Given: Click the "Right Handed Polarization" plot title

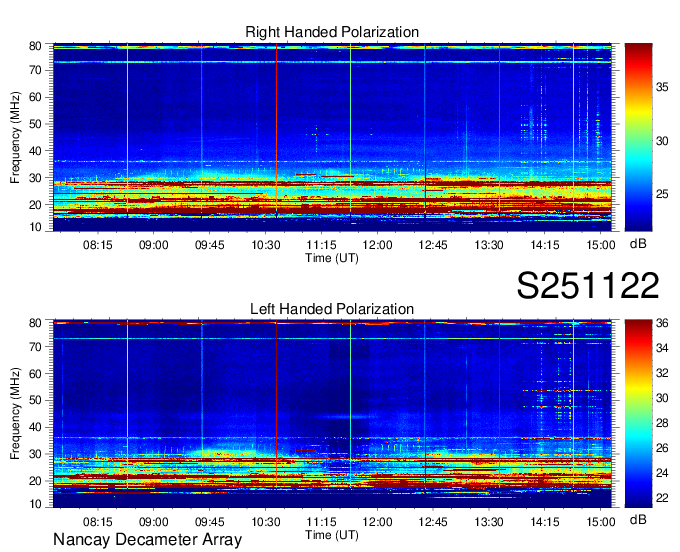Looking at the screenshot, I should (x=332, y=33).
